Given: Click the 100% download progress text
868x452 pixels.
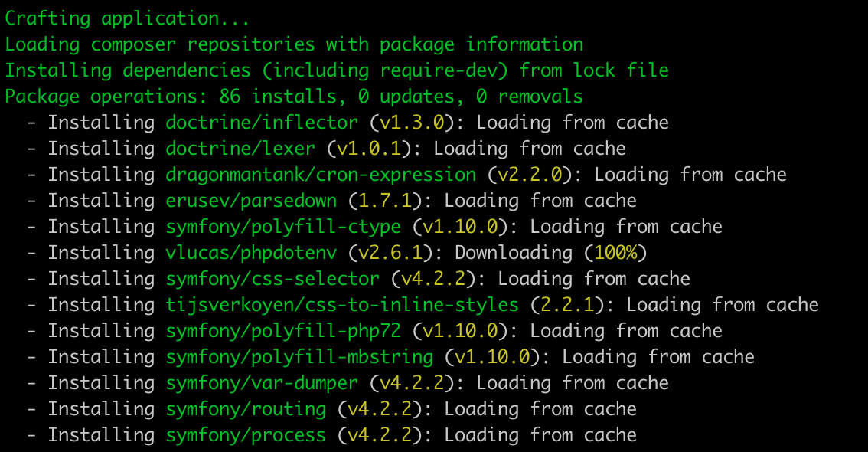Looking at the screenshot, I should point(615,253).
